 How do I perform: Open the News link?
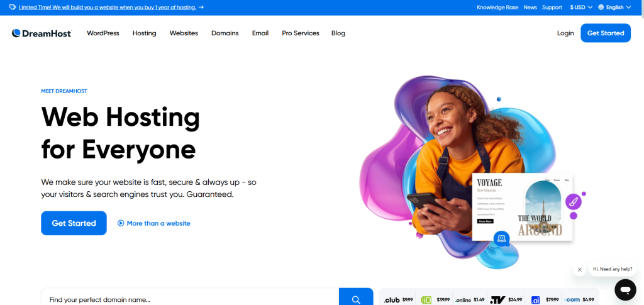coord(530,8)
